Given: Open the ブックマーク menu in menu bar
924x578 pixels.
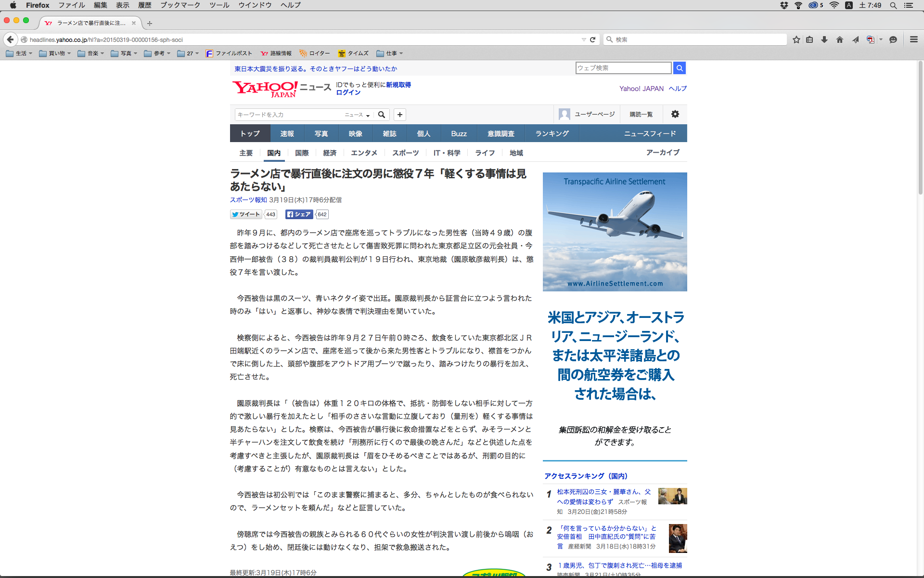Looking at the screenshot, I should (x=180, y=5).
